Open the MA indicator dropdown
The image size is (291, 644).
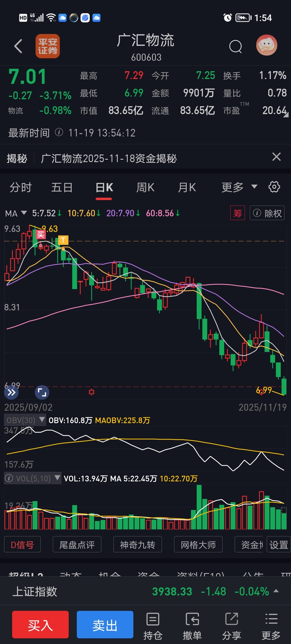coord(16,213)
